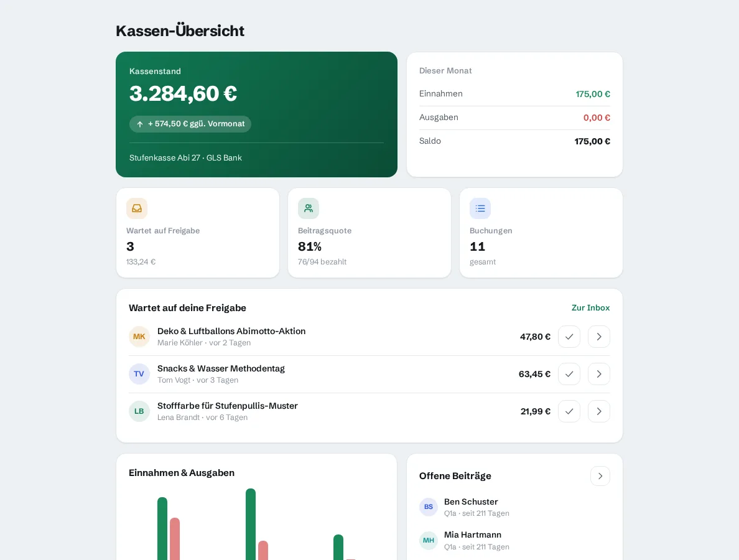Open the Wartet auf Freigabe summary card

pyautogui.click(x=197, y=233)
